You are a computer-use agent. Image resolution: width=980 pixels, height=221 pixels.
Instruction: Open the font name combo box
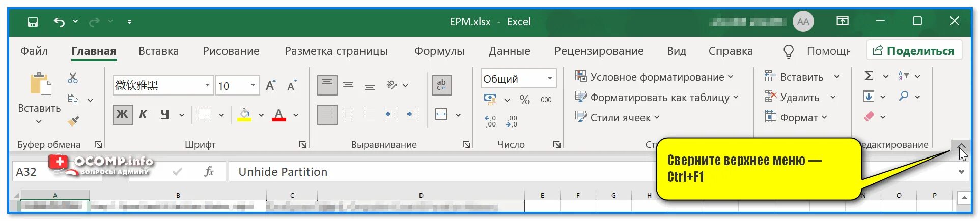(x=162, y=85)
